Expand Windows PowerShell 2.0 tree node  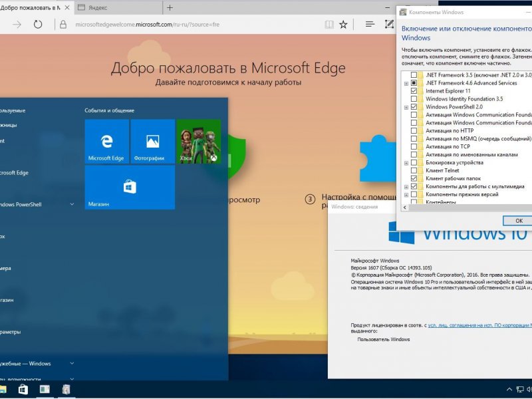406,107
